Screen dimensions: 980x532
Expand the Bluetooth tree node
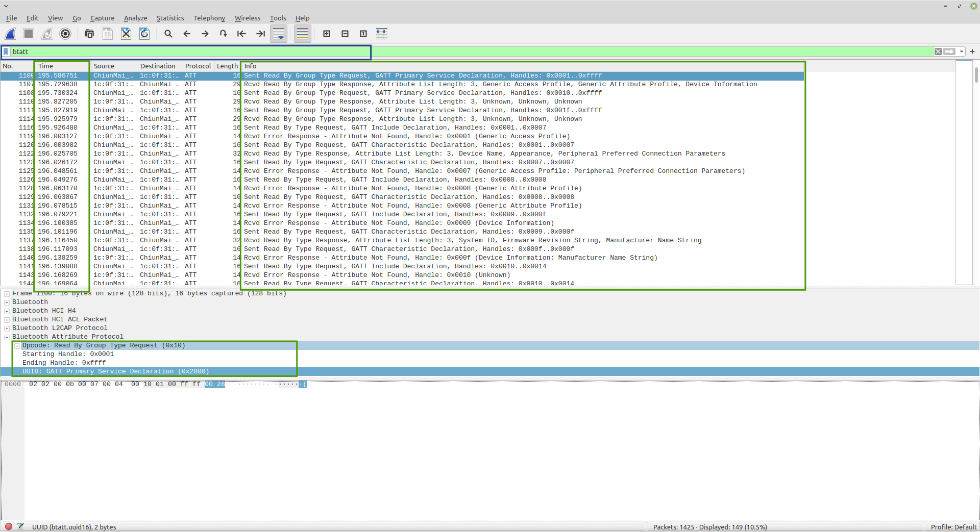point(7,302)
